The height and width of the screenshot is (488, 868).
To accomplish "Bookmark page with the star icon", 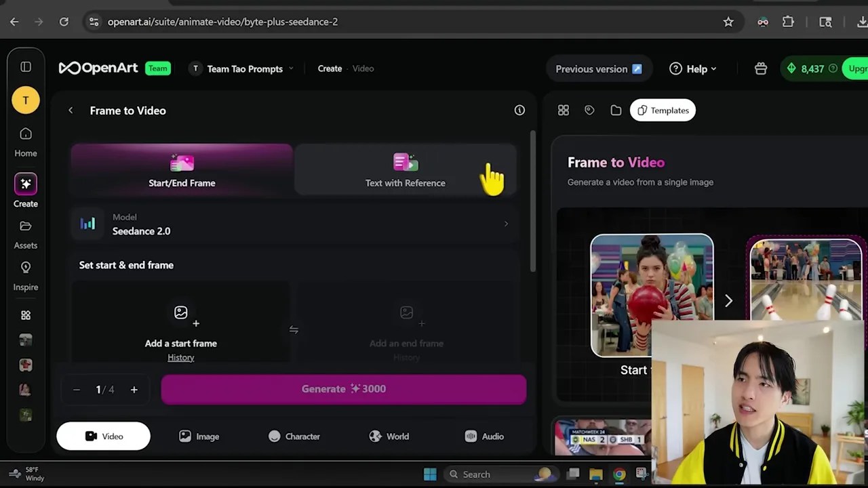I will (x=728, y=22).
